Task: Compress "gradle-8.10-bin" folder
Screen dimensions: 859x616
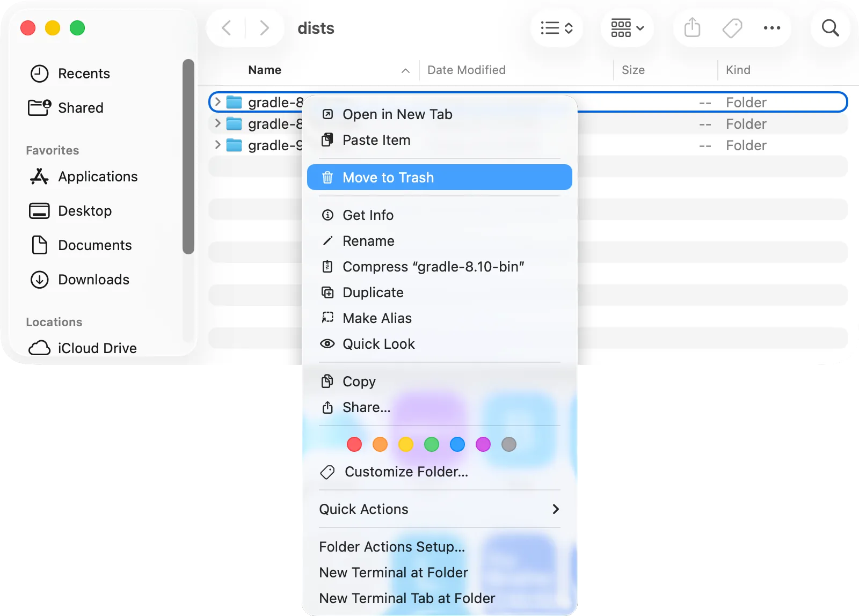Action: [x=440, y=267]
